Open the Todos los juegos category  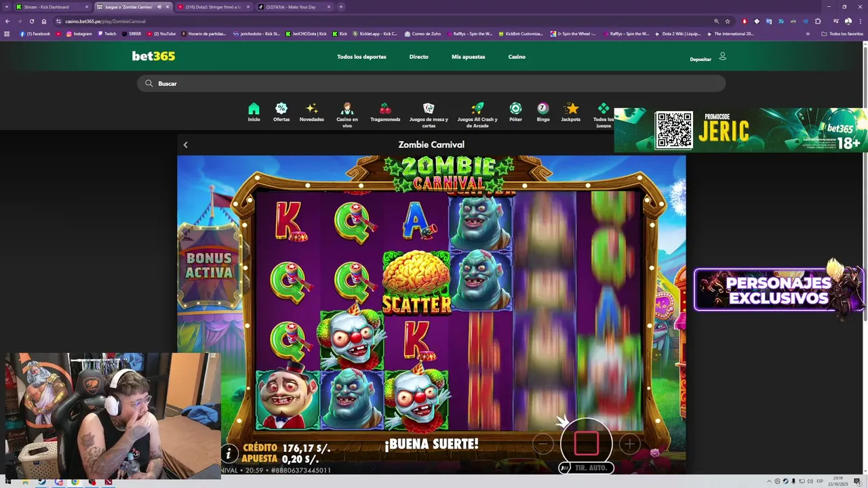click(x=603, y=115)
